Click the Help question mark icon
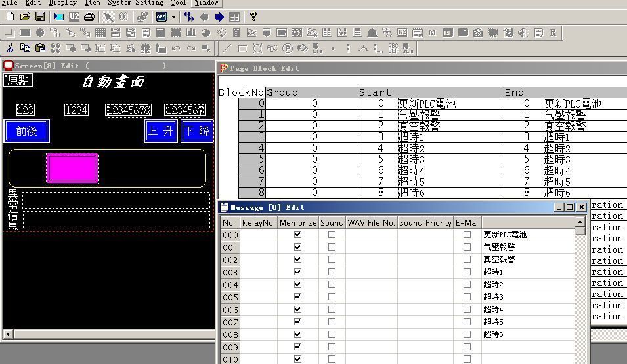The image size is (627, 364). click(x=253, y=16)
